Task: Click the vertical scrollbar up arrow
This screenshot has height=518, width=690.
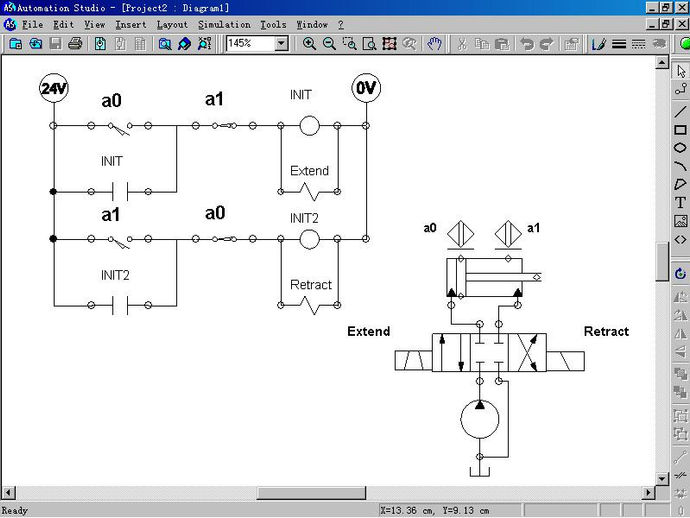Action: (x=662, y=62)
